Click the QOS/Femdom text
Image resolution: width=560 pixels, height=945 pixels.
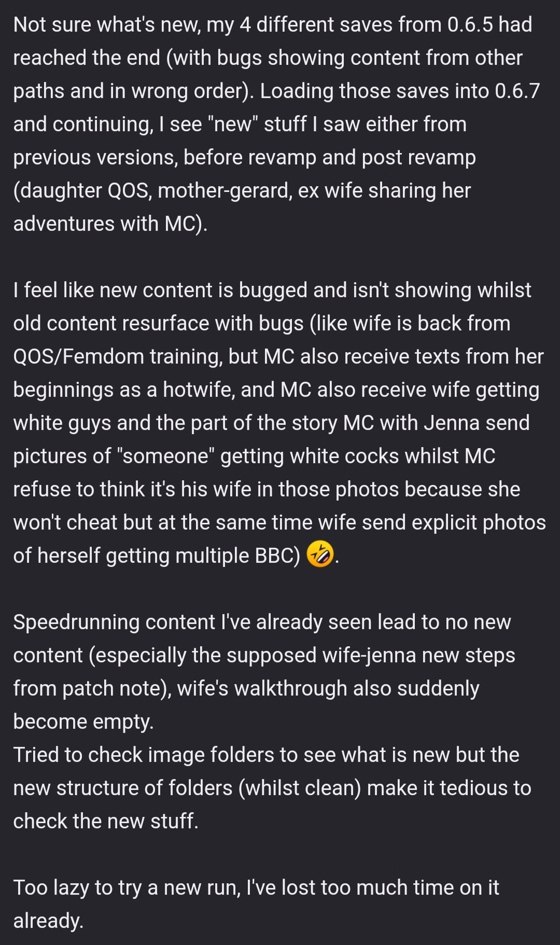(79, 356)
